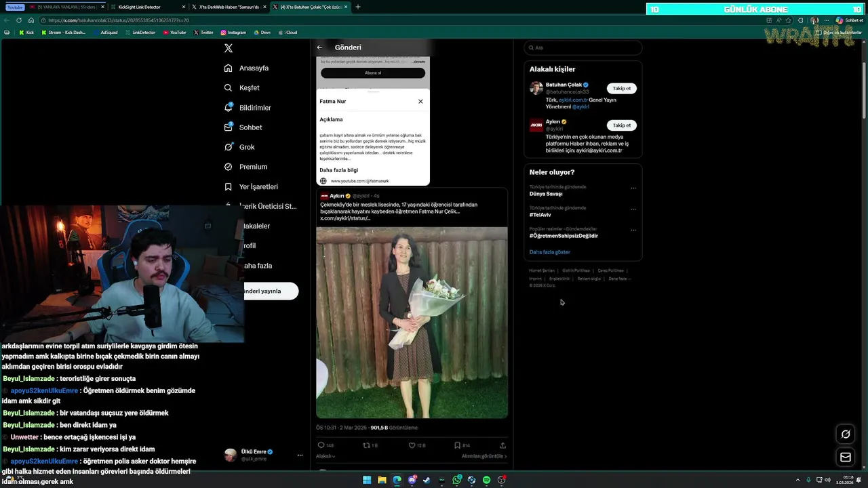Open Batuhan Çolak's profile name
This screenshot has width=868, height=488.
564,85
